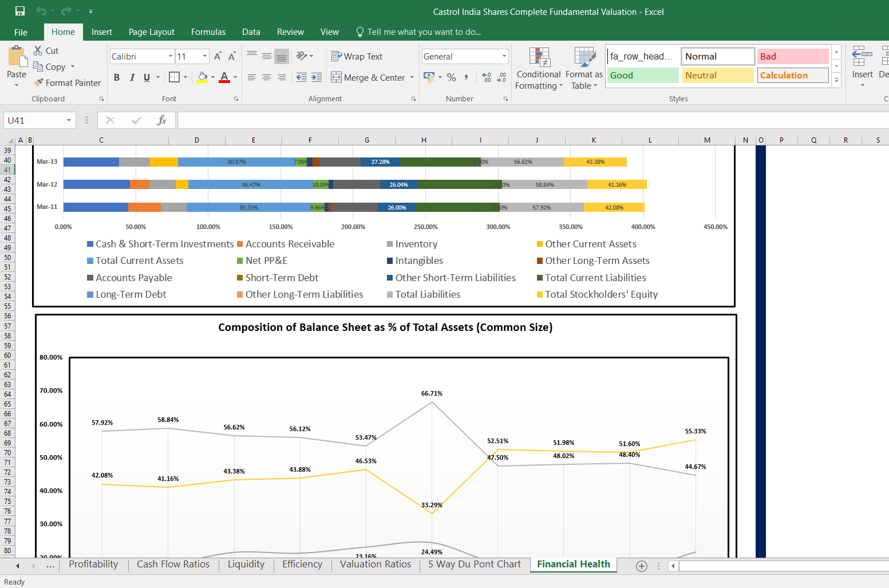The height and width of the screenshot is (588, 889).
Task: Click Accounting Number Format icon
Action: [429, 77]
